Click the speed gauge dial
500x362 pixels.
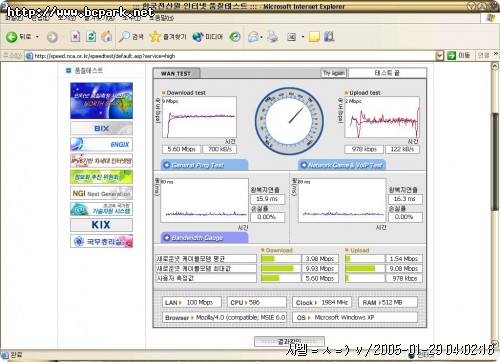(x=289, y=121)
